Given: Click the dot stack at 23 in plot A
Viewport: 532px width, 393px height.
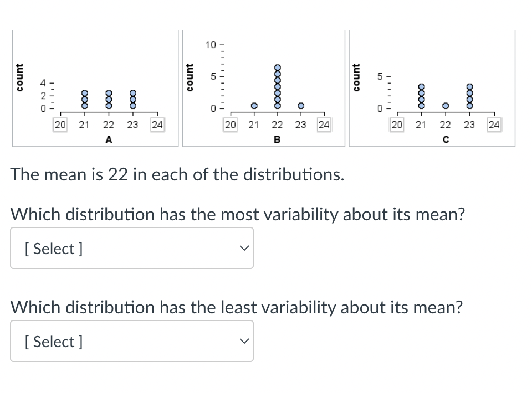Looking at the screenshot, I should click(132, 99).
